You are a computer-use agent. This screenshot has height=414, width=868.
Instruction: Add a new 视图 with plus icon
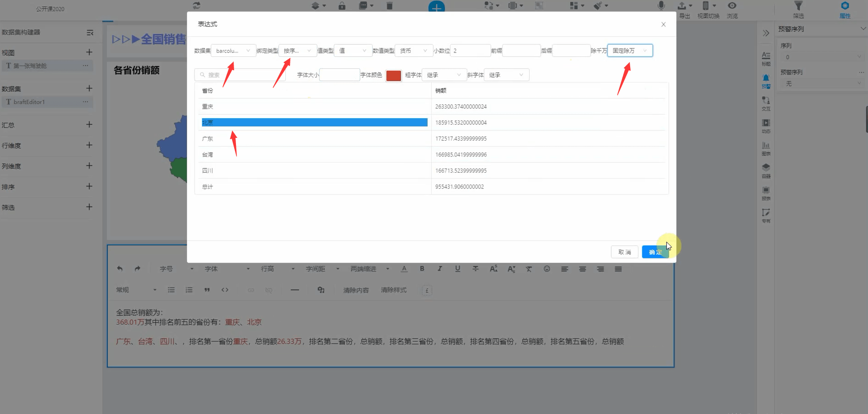pos(89,52)
